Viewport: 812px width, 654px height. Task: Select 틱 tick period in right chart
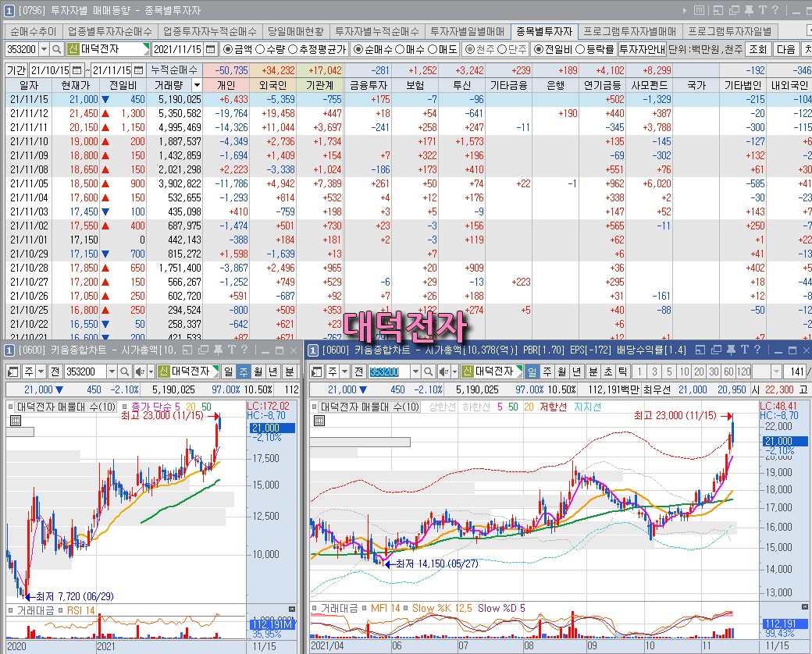pos(622,371)
